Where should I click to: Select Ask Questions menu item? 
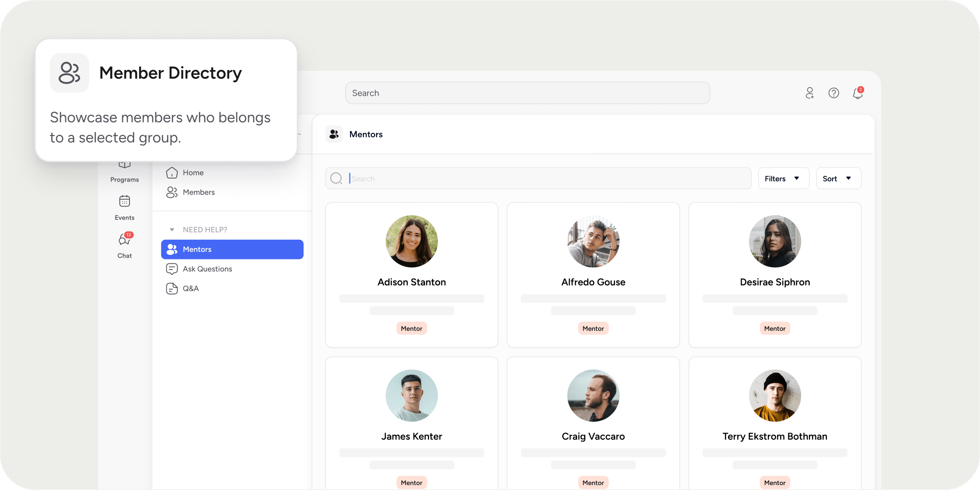(x=232, y=269)
